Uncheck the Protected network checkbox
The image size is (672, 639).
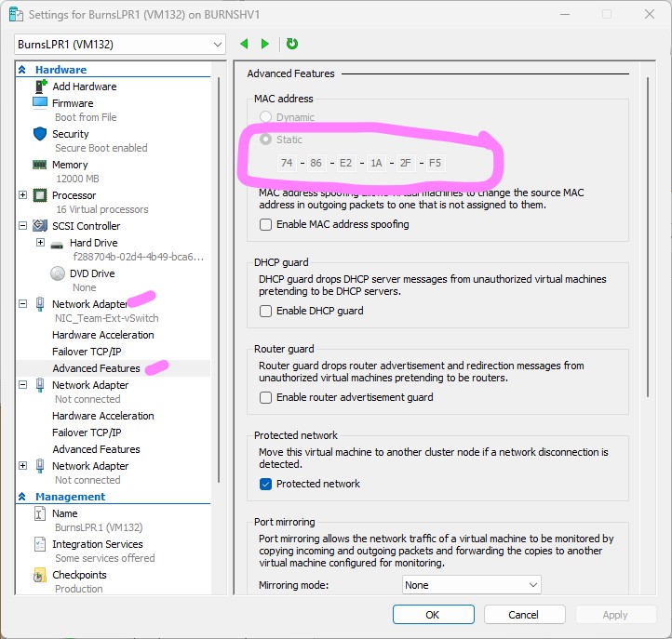click(x=265, y=484)
